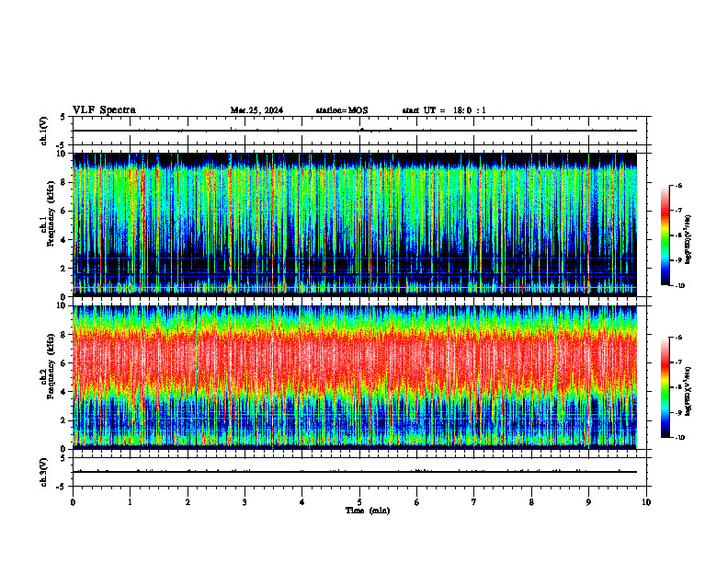Click the "ch.3(V)" waveform axis label
This screenshot has width=728, height=563.
click(x=44, y=472)
